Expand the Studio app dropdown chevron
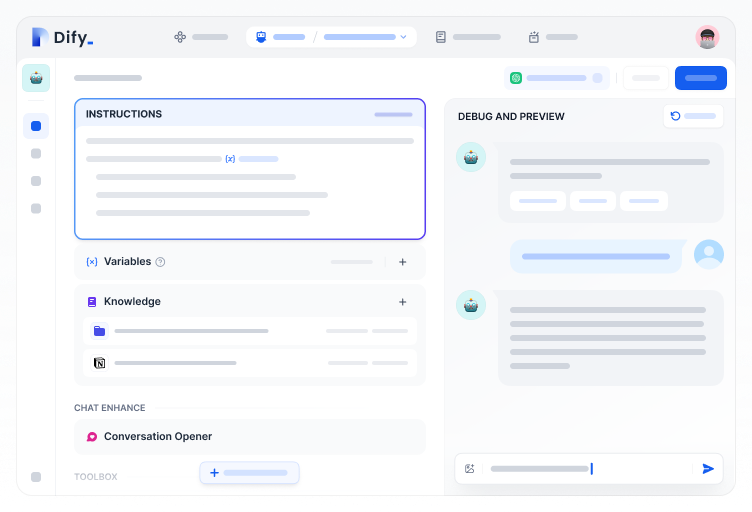 (x=403, y=37)
